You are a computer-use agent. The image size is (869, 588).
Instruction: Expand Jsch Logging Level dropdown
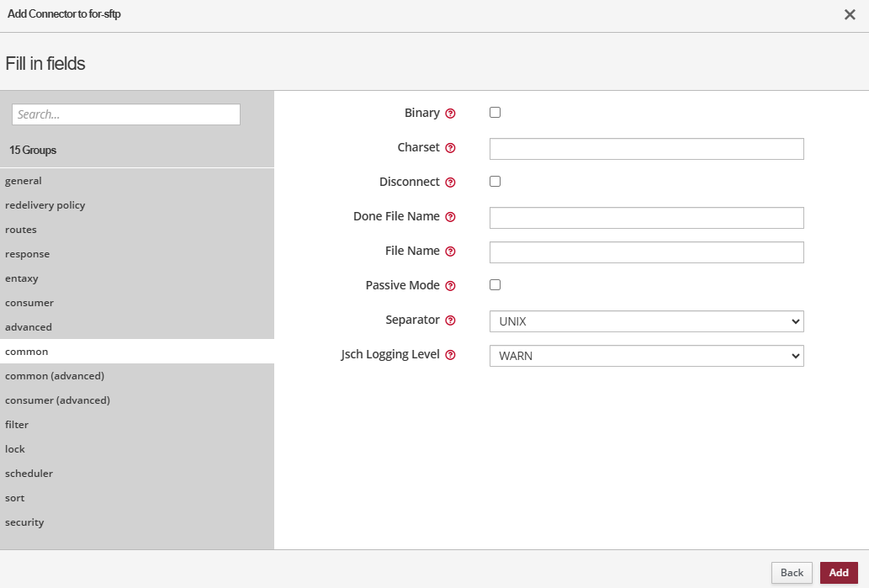646,356
